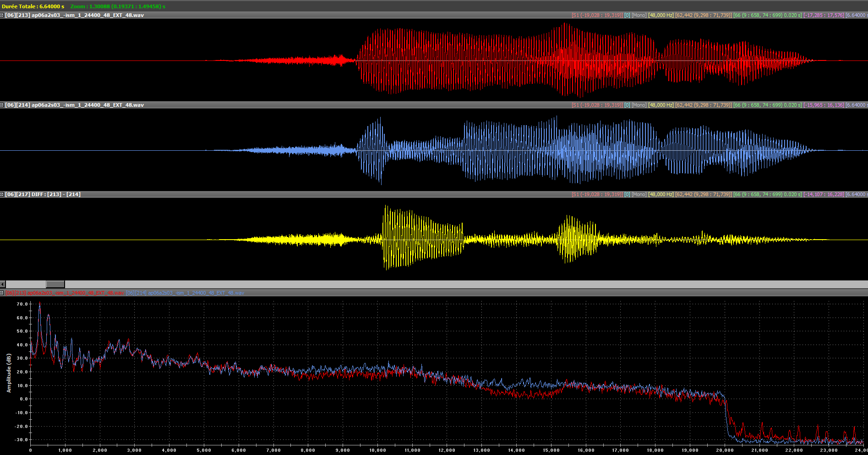Screen dimensions: 868x455
Task: Click the 20,000 Hz label on frequency axis
Action: [725, 450]
